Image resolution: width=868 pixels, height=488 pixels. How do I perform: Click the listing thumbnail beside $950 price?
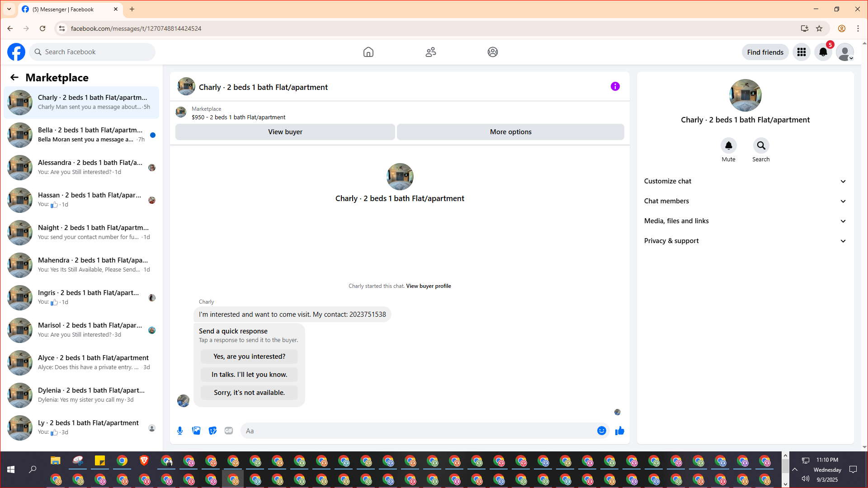pos(181,112)
